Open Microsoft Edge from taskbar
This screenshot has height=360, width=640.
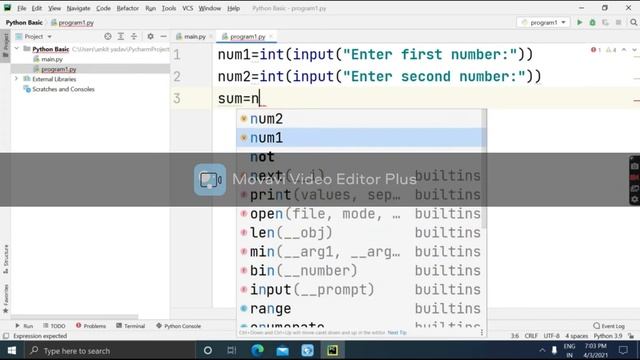[257, 351]
